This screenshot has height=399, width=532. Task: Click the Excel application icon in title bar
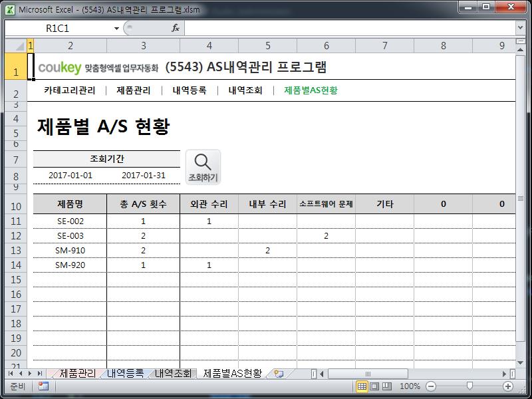tap(10, 9)
